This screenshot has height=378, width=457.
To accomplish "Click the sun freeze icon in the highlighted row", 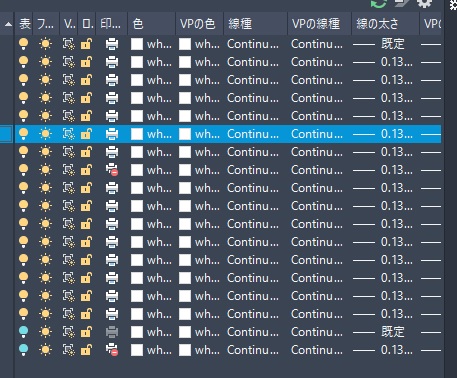I will (45, 134).
